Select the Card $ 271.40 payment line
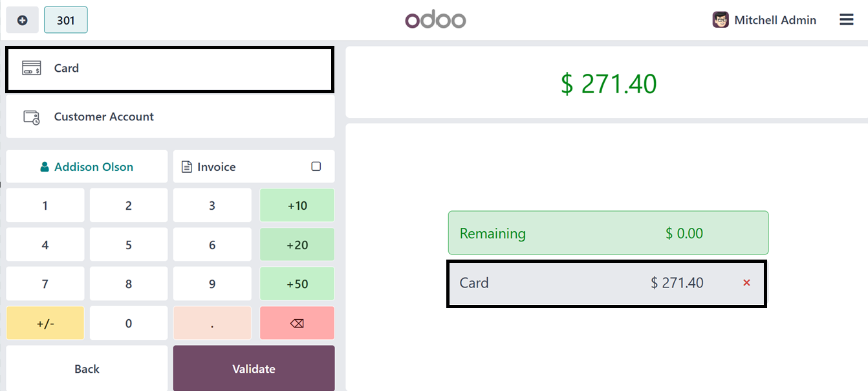Viewport: 868px width, 391px height. point(582,283)
